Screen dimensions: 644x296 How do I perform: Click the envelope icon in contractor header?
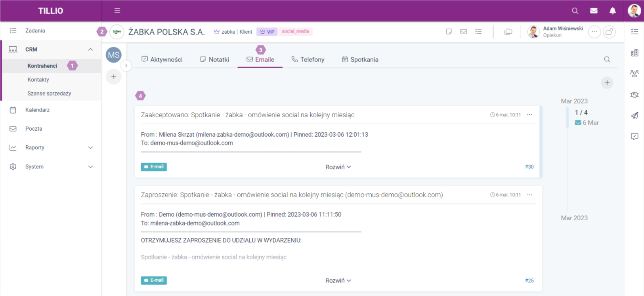[x=464, y=32]
